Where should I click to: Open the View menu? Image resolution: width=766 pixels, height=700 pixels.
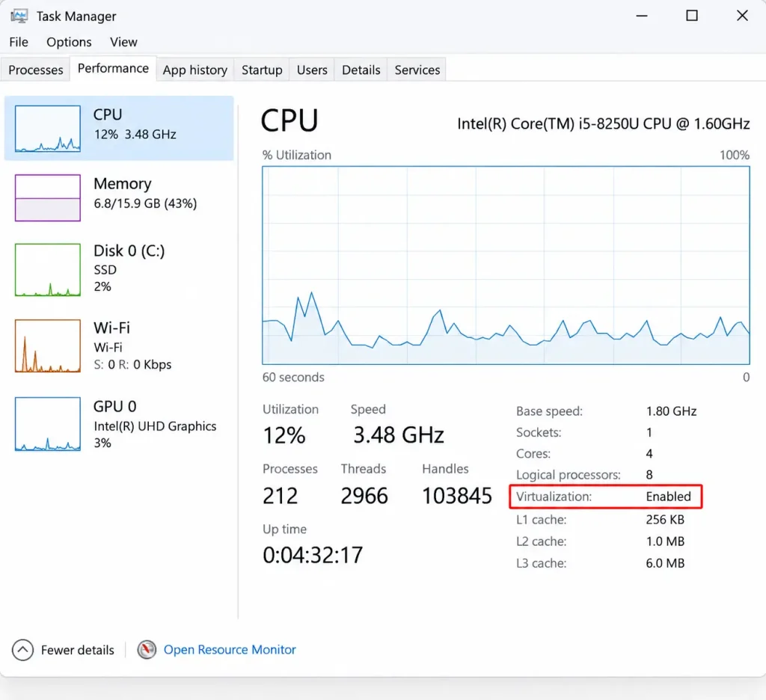(x=123, y=42)
